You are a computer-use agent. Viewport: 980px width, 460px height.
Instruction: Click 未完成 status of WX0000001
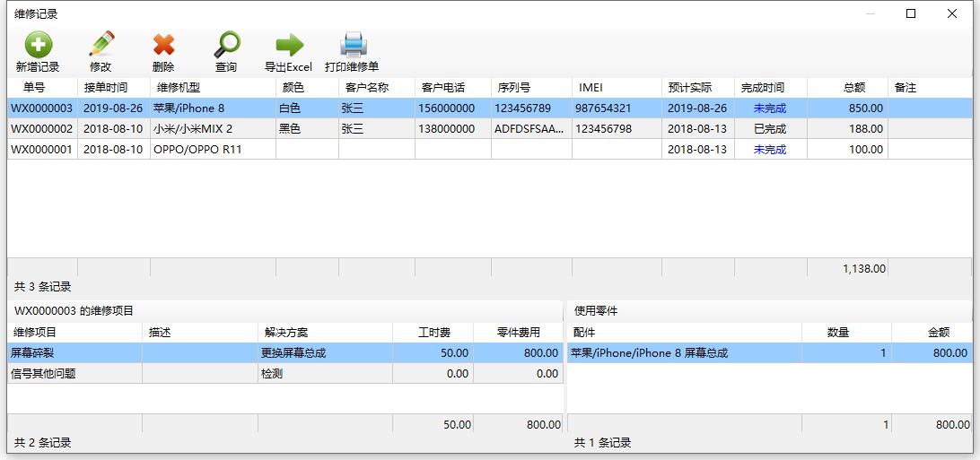[x=771, y=149]
